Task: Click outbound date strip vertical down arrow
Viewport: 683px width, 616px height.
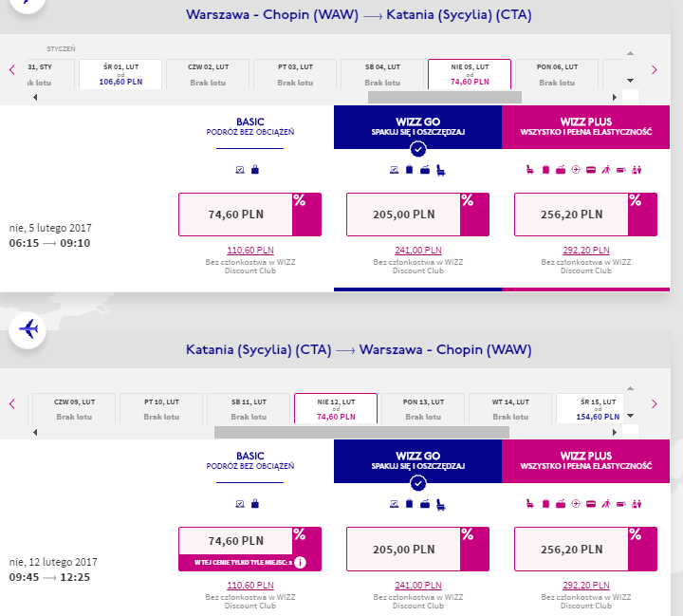Action: 630,81
